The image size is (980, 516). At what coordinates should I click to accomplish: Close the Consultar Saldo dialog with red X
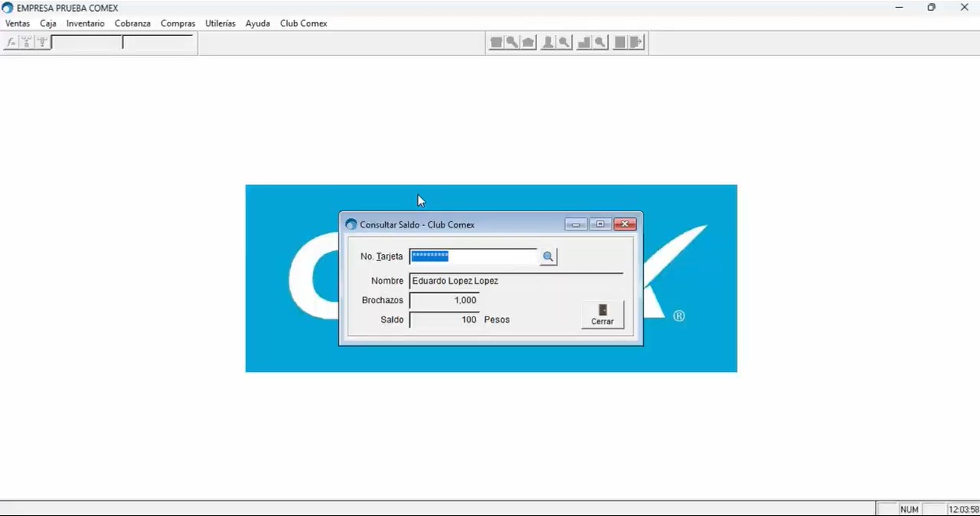(625, 224)
